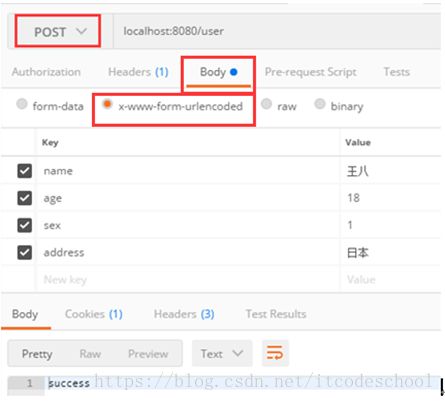
Task: Open the response Cookies (1) tab
Action: 94,314
